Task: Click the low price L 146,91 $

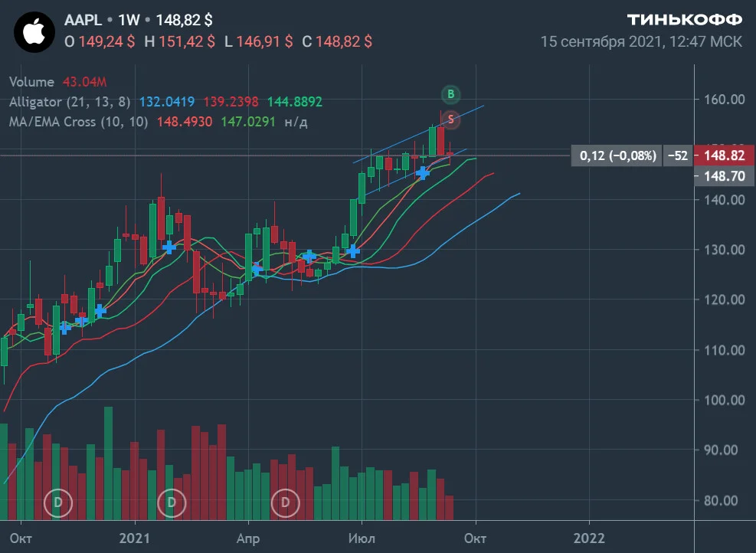Action: [258, 41]
